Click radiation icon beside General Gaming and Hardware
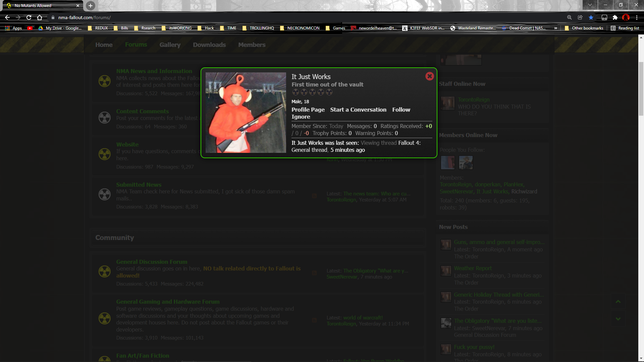Screen dimensions: 644x362 (105, 318)
